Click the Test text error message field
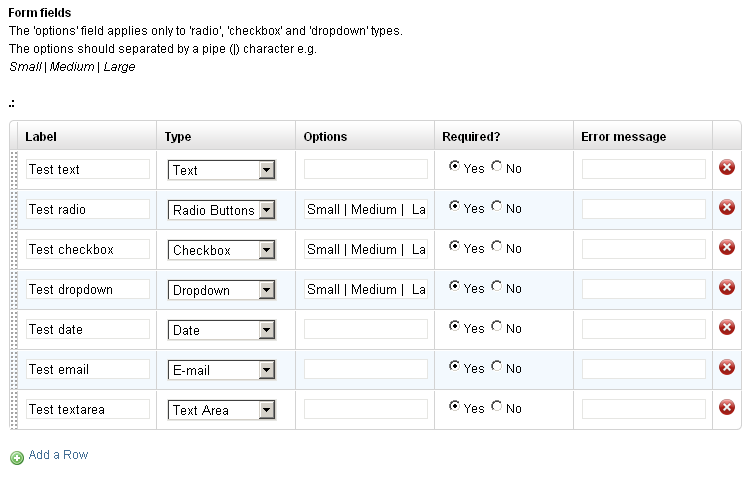 [644, 169]
